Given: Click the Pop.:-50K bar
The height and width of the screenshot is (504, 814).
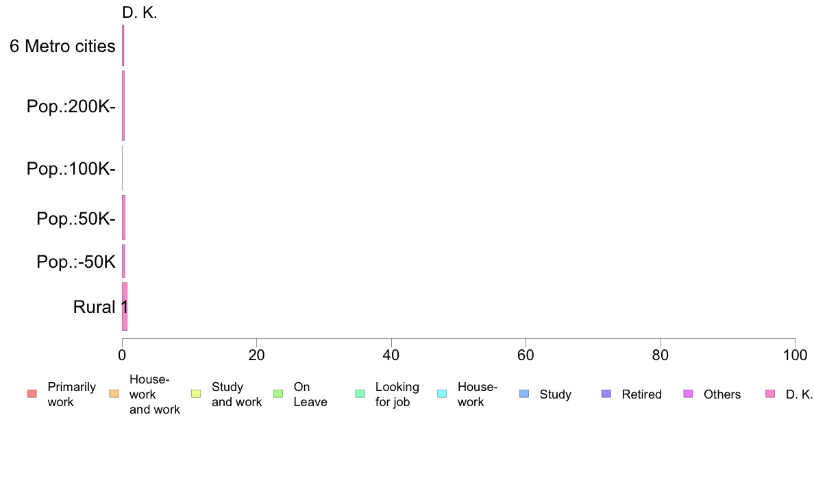Looking at the screenshot, I should (x=123, y=261).
